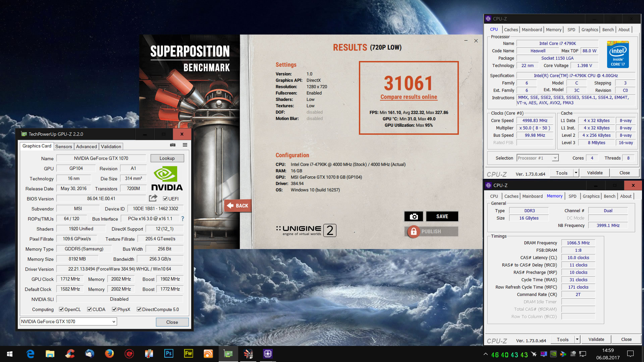Image resolution: width=644 pixels, height=362 pixels.
Task: Open the Processor #1 selection dropdown
Action: click(555, 158)
